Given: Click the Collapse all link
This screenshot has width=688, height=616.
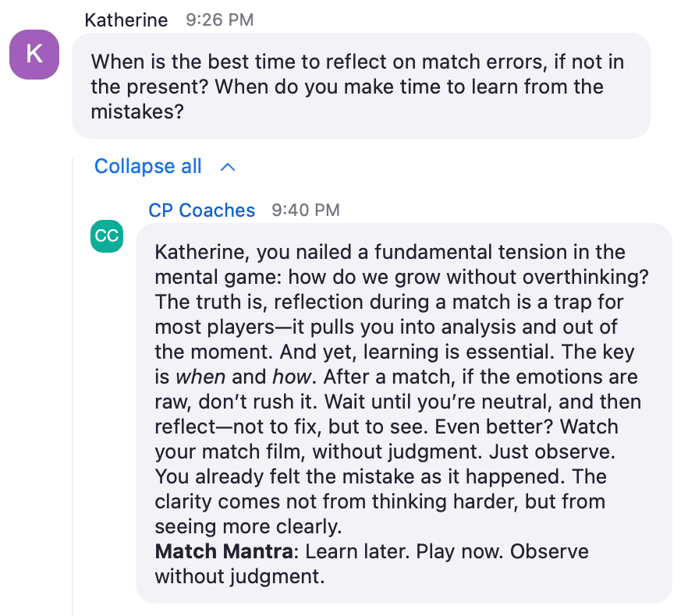Looking at the screenshot, I should [148, 166].
